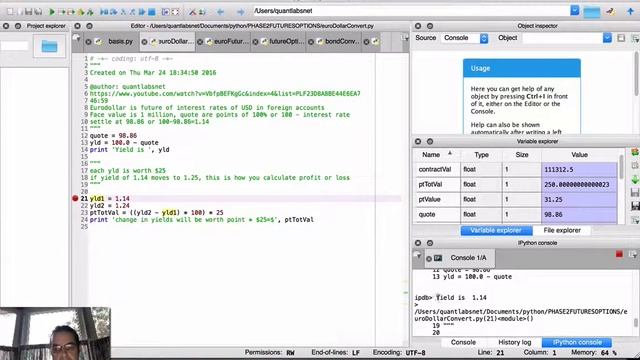Sort variables by the Name column header
The image size is (640, 360).
coord(437,155)
